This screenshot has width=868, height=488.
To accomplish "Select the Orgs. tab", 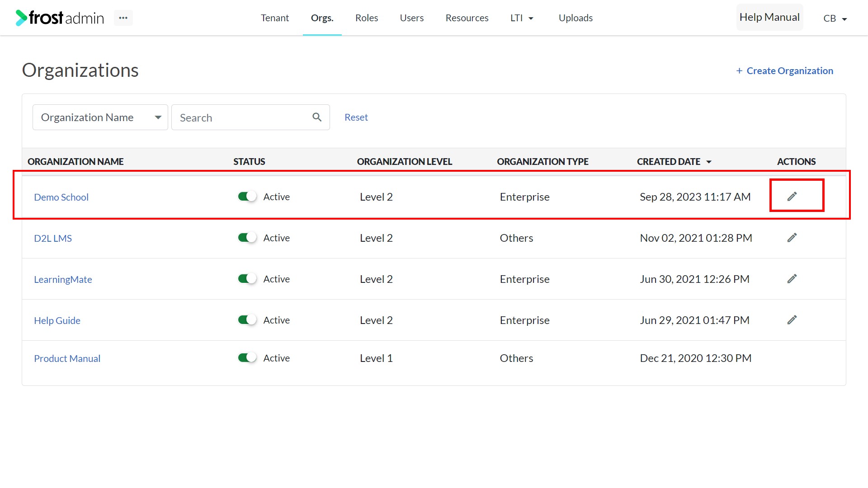I will point(322,18).
